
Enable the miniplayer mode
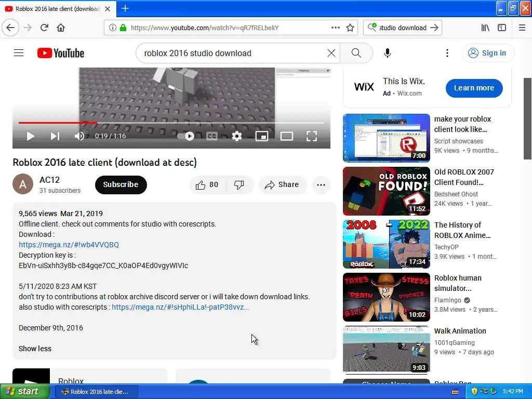pyautogui.click(x=262, y=136)
